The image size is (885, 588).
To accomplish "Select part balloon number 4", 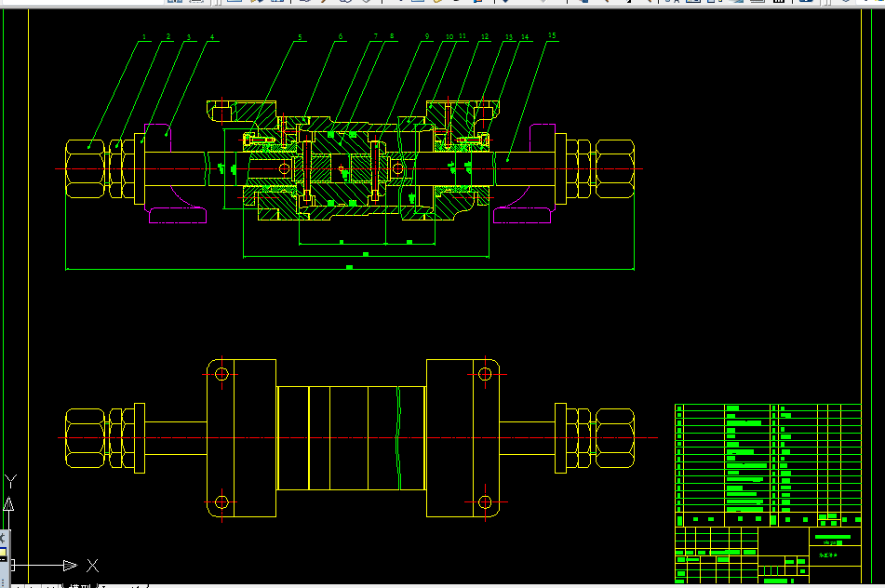I will click(212, 37).
